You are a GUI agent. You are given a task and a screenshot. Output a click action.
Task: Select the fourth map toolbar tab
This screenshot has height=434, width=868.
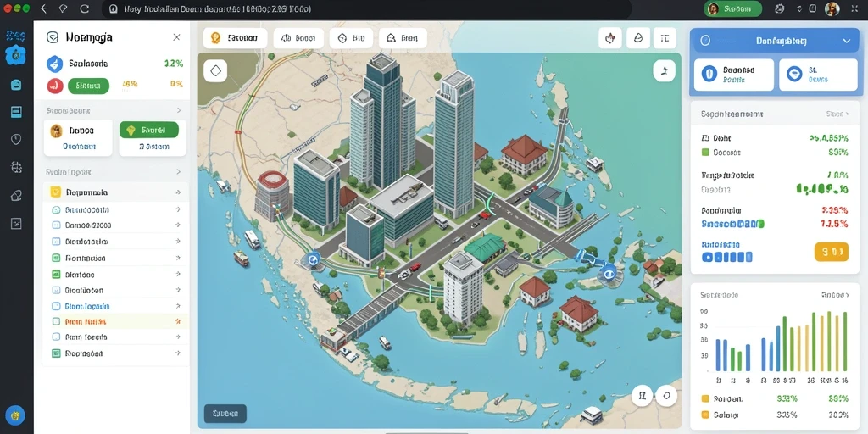tap(403, 38)
